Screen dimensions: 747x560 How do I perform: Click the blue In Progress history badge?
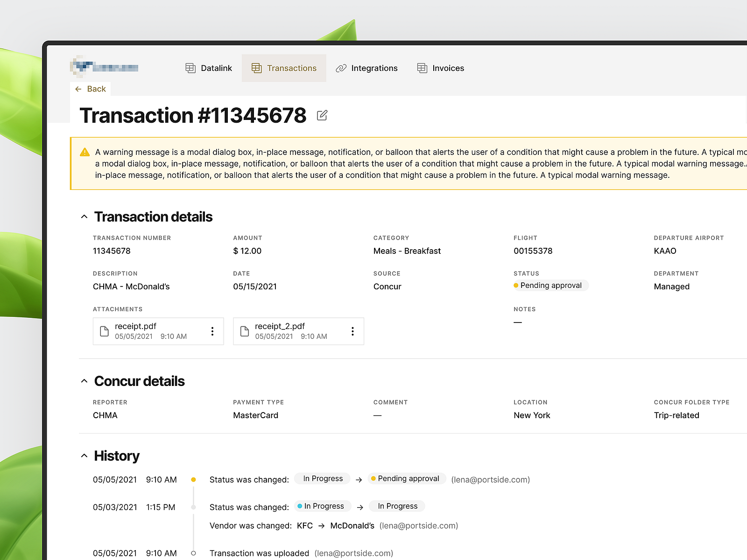point(322,506)
